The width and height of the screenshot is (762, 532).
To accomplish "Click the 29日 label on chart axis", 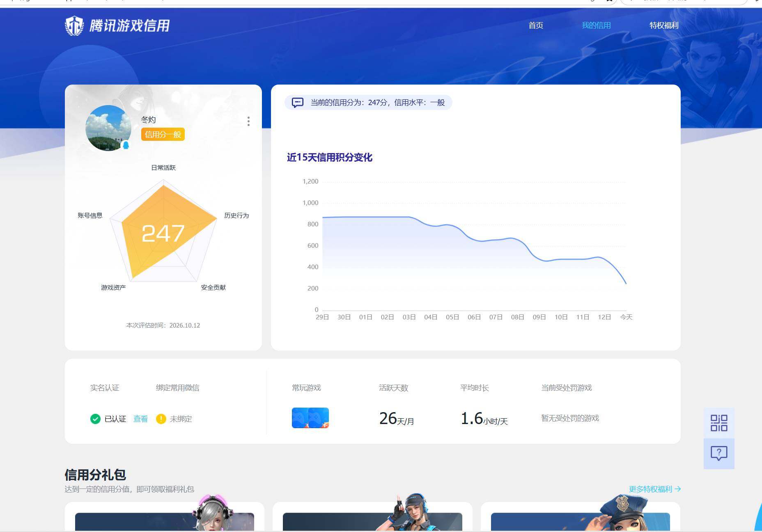I will (x=322, y=317).
